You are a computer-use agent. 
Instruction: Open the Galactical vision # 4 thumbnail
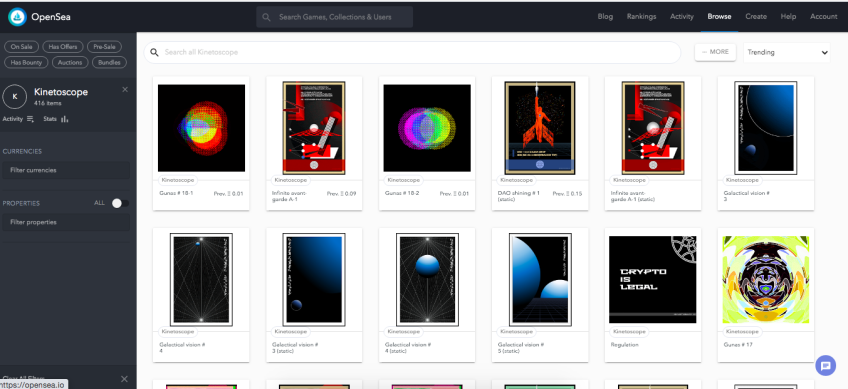tap(201, 279)
